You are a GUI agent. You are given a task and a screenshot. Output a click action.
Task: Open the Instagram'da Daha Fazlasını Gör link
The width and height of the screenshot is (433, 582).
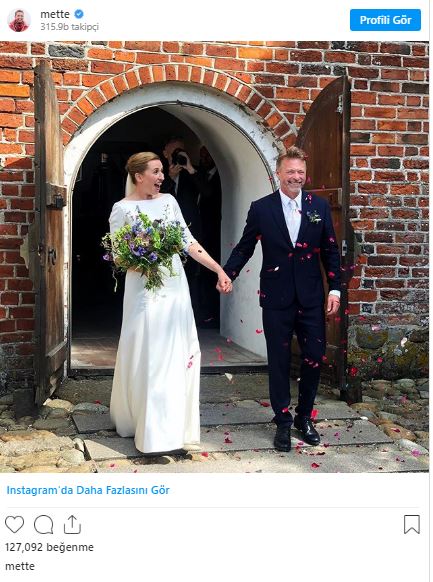(88, 490)
